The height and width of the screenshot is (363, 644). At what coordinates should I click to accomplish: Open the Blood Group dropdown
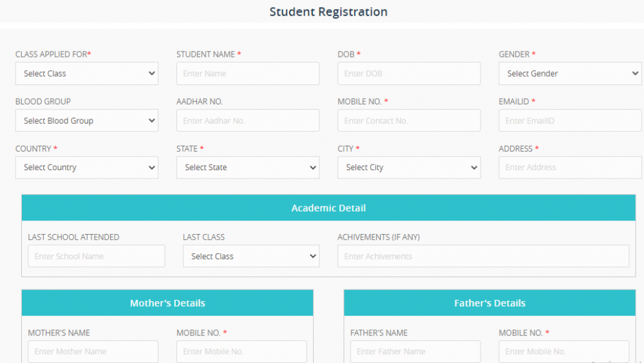point(86,121)
